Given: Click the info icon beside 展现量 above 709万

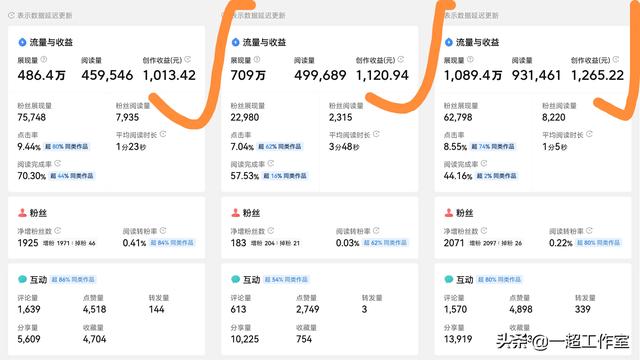Looking at the screenshot, I should (x=257, y=60).
